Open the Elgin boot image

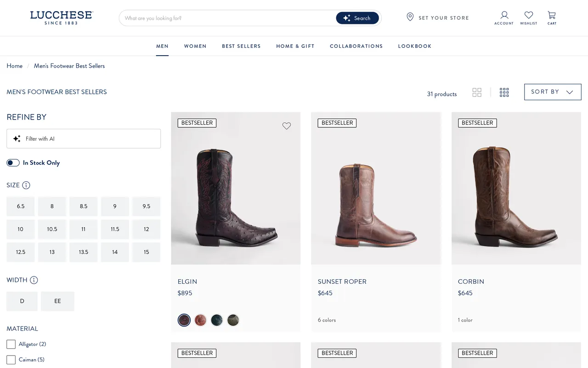click(x=236, y=188)
